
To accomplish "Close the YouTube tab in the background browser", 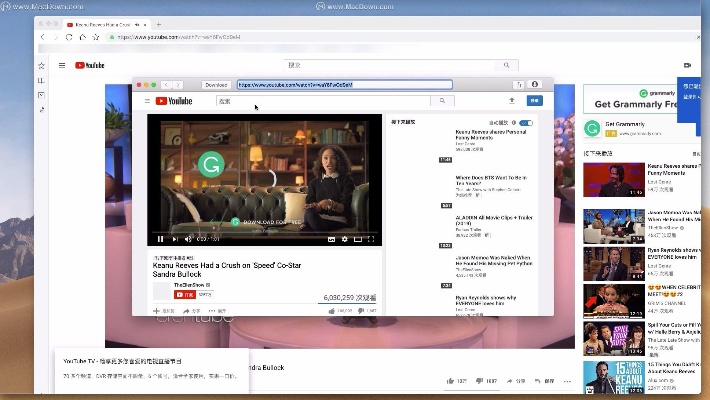I will tap(145, 24).
